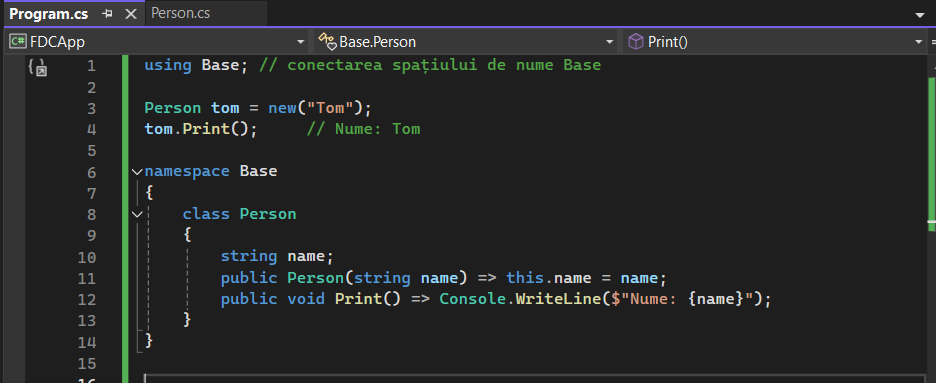Open the Base.Person type dropdown
Viewport: 936px width, 383px height.
(x=467, y=42)
